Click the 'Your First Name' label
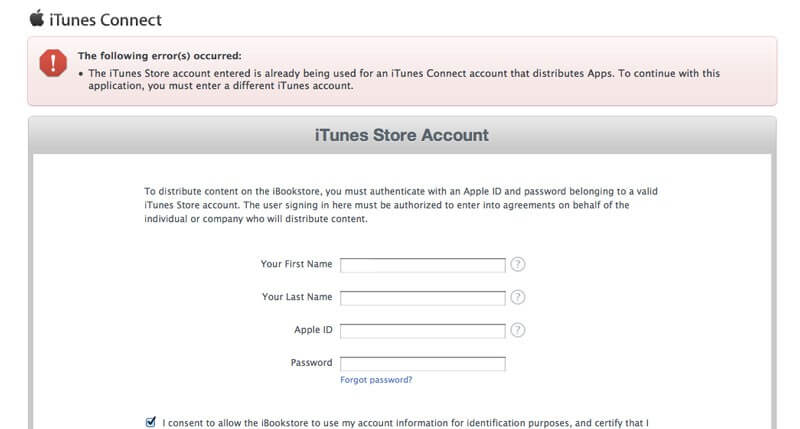Screen dimensions: 800x429 [x=296, y=264]
